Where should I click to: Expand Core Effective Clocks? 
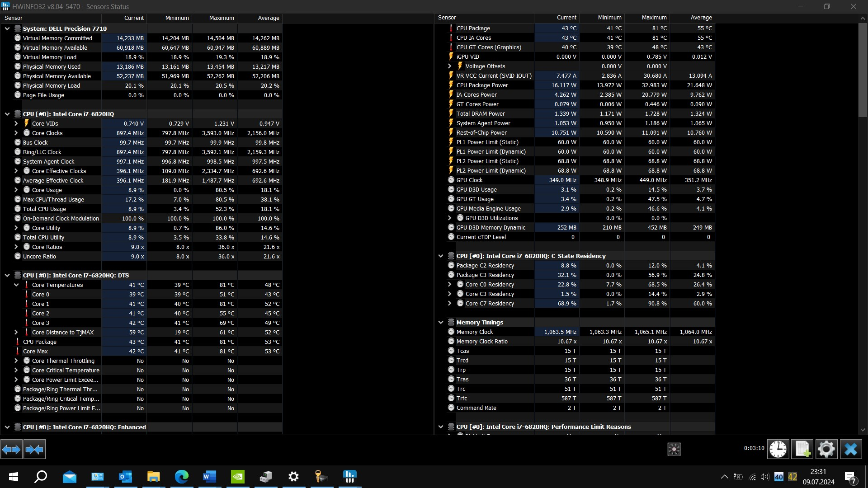(x=16, y=171)
